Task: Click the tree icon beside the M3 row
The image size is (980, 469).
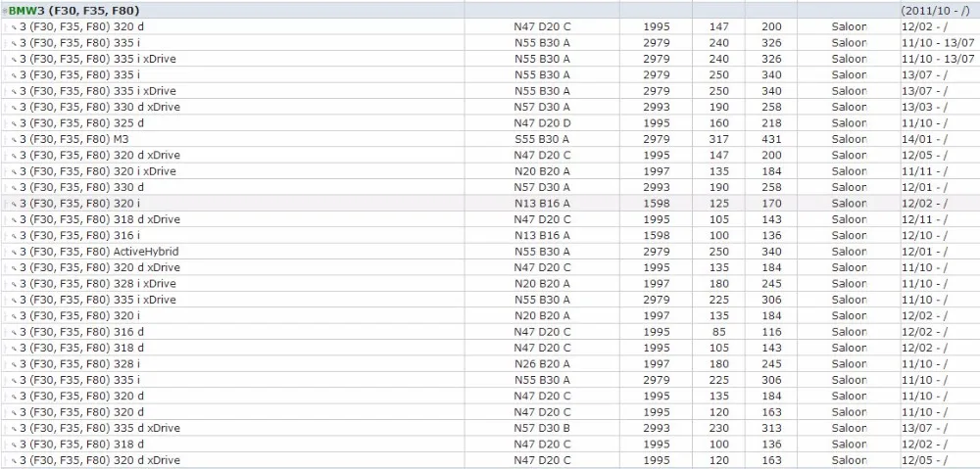Action: coord(13,139)
